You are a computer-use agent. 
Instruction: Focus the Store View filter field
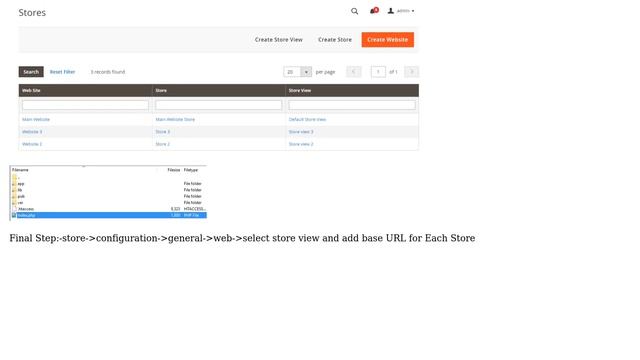tap(352, 105)
